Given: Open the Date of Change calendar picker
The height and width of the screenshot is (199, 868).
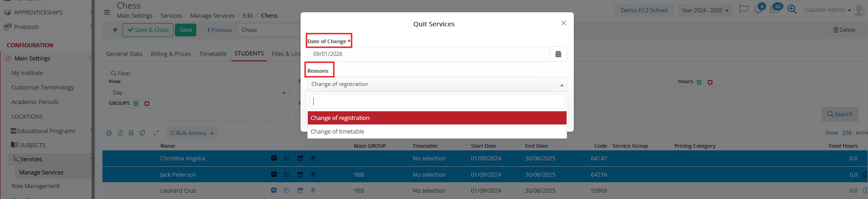Looking at the screenshot, I should [558, 54].
